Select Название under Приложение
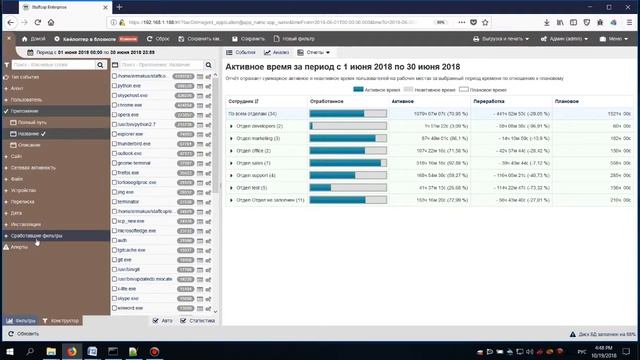Image resolution: width=640 pixels, height=360 pixels. (28, 134)
